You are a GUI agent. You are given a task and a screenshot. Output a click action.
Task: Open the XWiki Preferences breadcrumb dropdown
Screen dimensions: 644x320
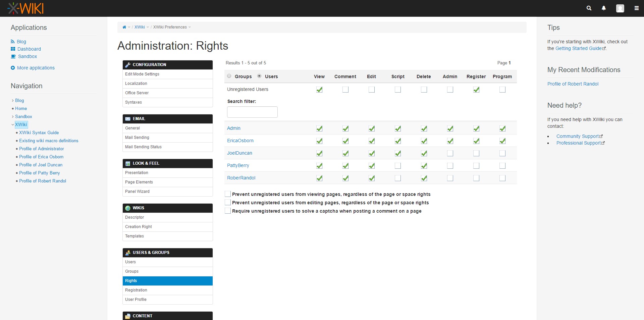tap(190, 27)
